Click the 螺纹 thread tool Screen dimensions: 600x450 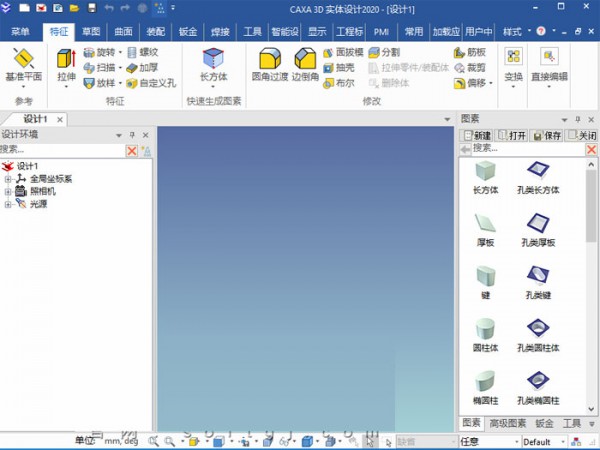tap(143, 51)
